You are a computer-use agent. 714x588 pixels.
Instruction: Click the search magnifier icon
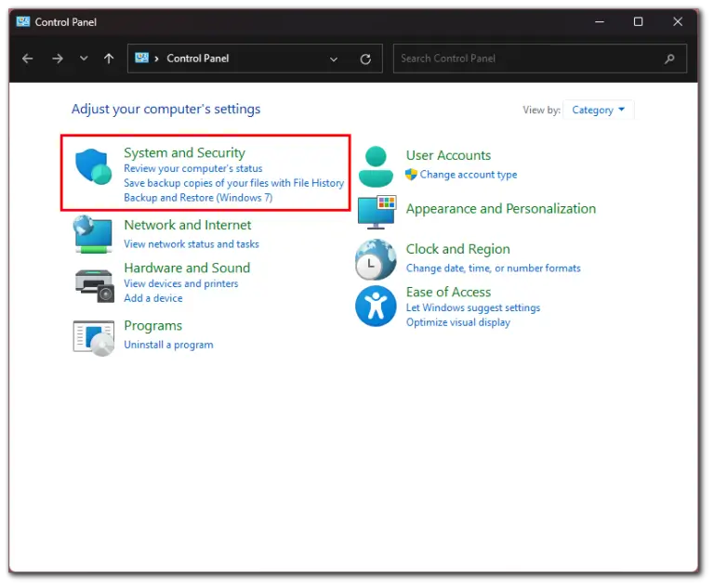click(x=669, y=59)
